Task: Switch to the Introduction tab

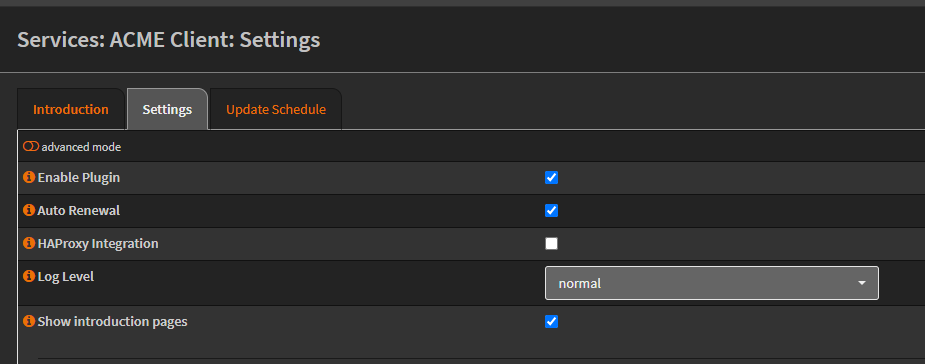Action: [71, 109]
